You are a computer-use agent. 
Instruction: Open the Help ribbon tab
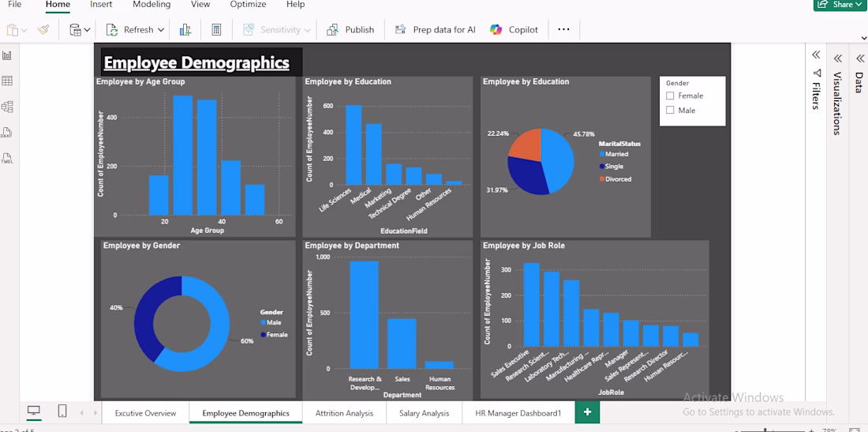(x=296, y=5)
